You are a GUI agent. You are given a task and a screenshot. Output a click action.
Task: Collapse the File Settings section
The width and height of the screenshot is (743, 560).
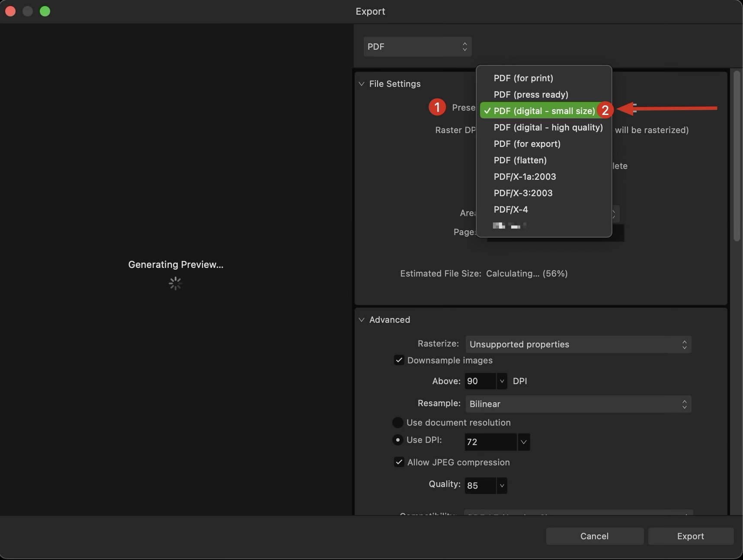[362, 84]
